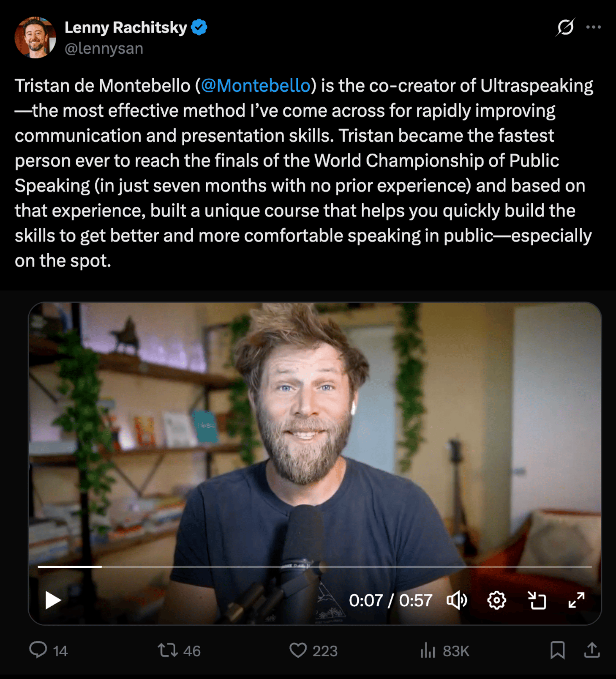View post analytics showing 83K views
Viewport: 616px width, 679px height.
pos(445,651)
